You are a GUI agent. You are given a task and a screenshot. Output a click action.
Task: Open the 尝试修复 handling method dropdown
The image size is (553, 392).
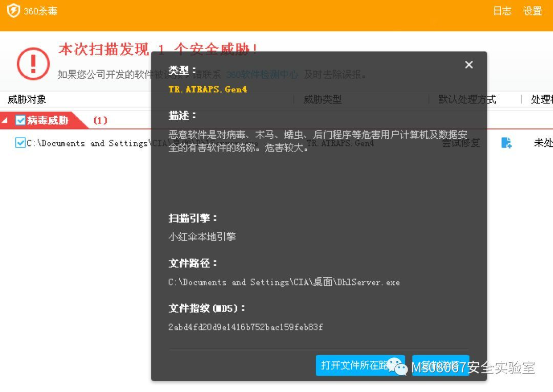460,144
